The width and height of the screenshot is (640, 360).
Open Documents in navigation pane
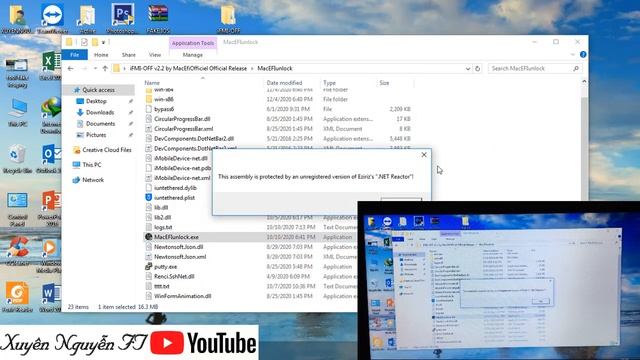[100, 124]
